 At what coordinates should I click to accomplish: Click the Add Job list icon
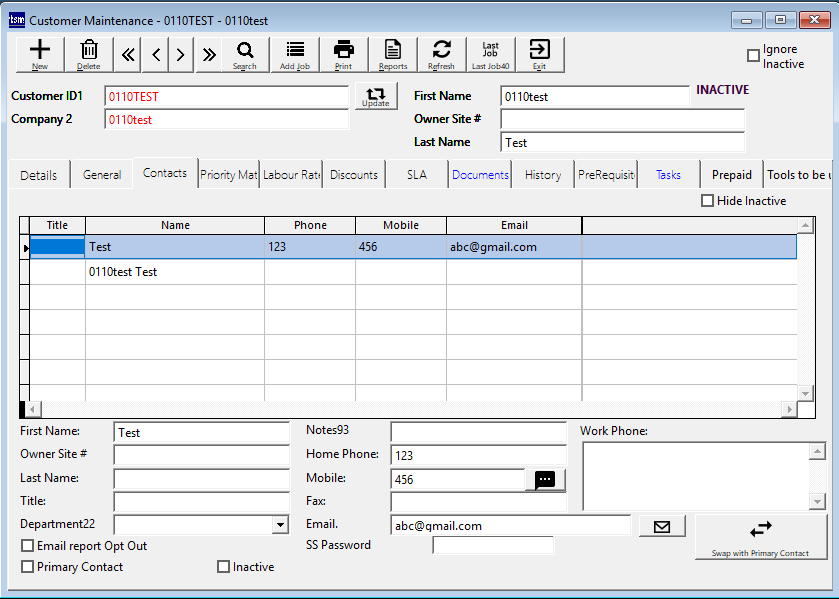point(295,54)
